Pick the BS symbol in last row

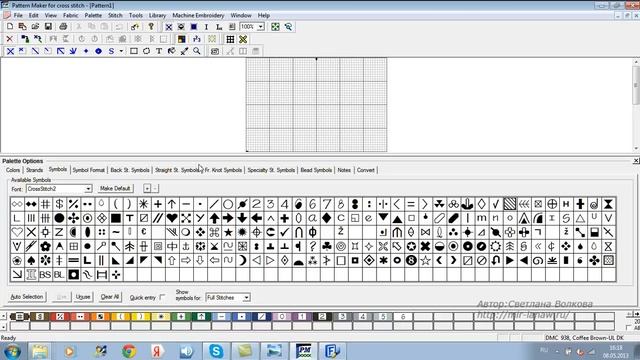coord(45,275)
